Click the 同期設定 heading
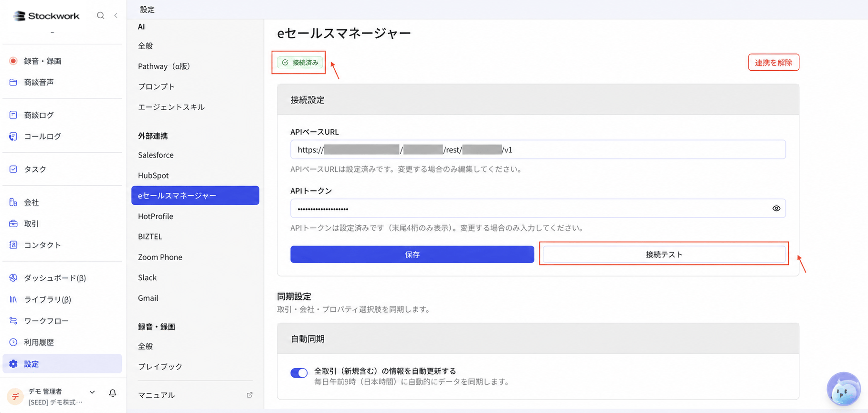This screenshot has height=413, width=868. (294, 297)
